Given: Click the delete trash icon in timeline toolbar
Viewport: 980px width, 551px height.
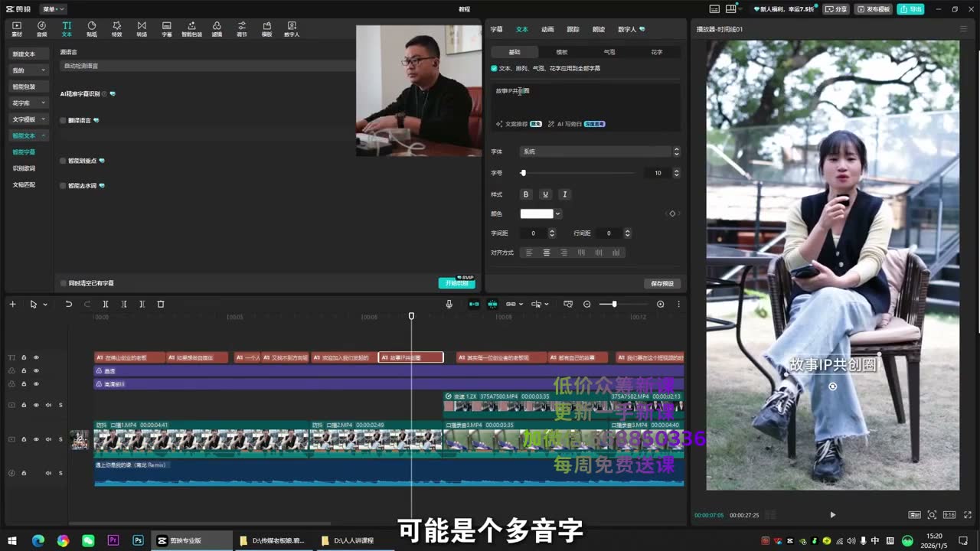Looking at the screenshot, I should click(161, 304).
